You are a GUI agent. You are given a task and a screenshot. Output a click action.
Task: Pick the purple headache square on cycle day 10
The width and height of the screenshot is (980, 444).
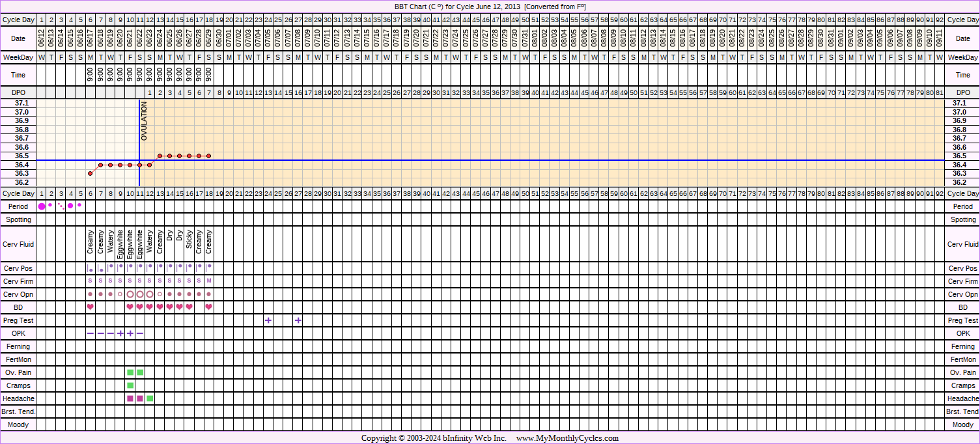tap(130, 398)
